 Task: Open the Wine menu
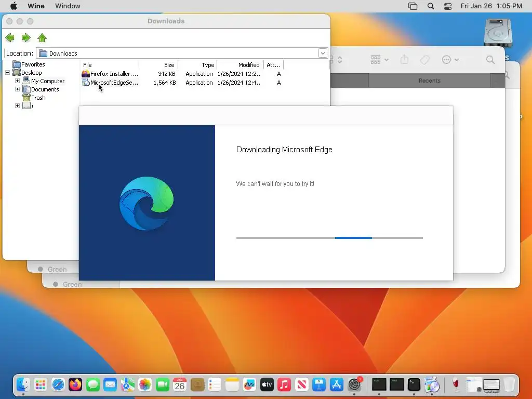(x=36, y=6)
